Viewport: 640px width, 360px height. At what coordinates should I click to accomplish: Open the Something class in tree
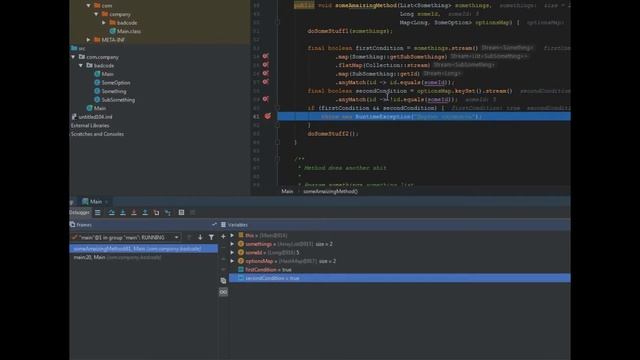[110, 91]
